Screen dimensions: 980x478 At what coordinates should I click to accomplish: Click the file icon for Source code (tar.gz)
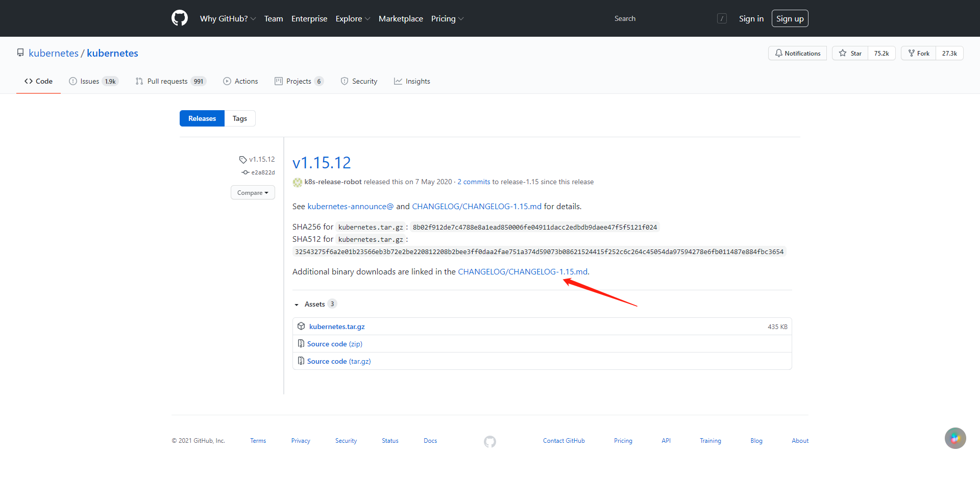tap(301, 361)
